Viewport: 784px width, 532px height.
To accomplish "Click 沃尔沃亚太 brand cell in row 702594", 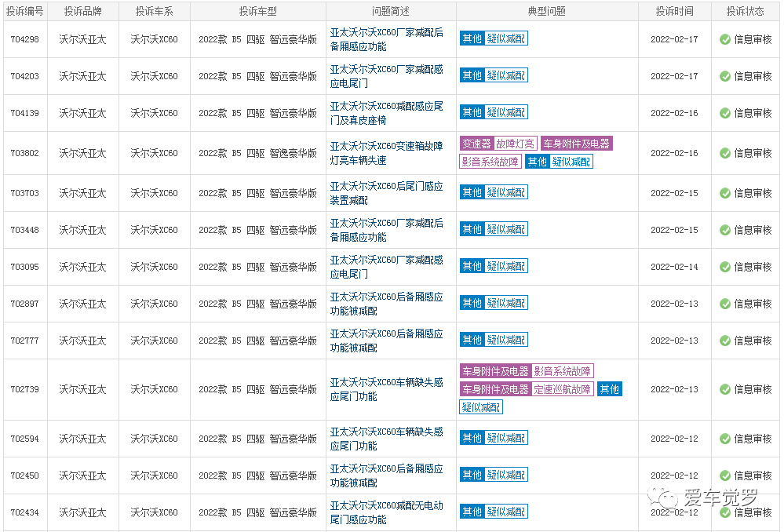I will coord(83,439).
